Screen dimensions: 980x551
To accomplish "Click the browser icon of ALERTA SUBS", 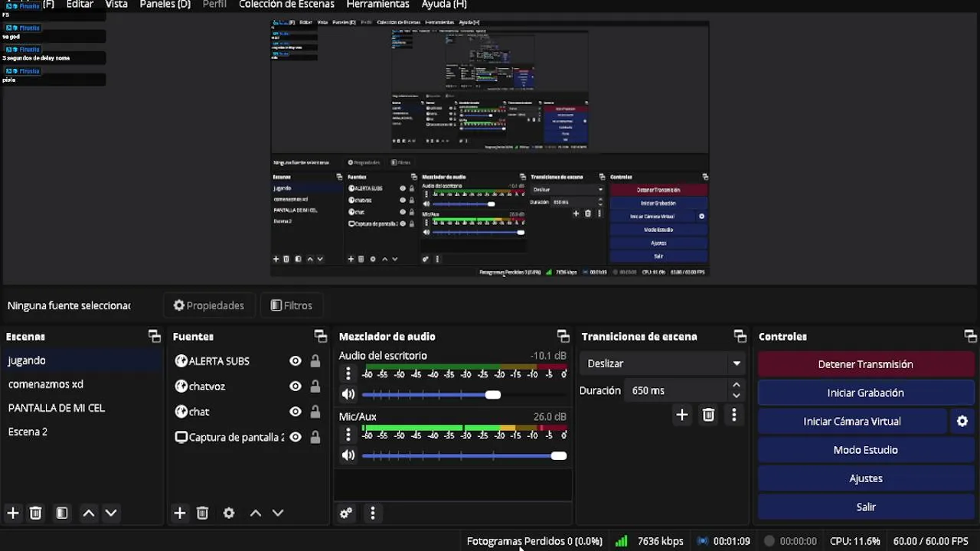I will click(181, 361).
